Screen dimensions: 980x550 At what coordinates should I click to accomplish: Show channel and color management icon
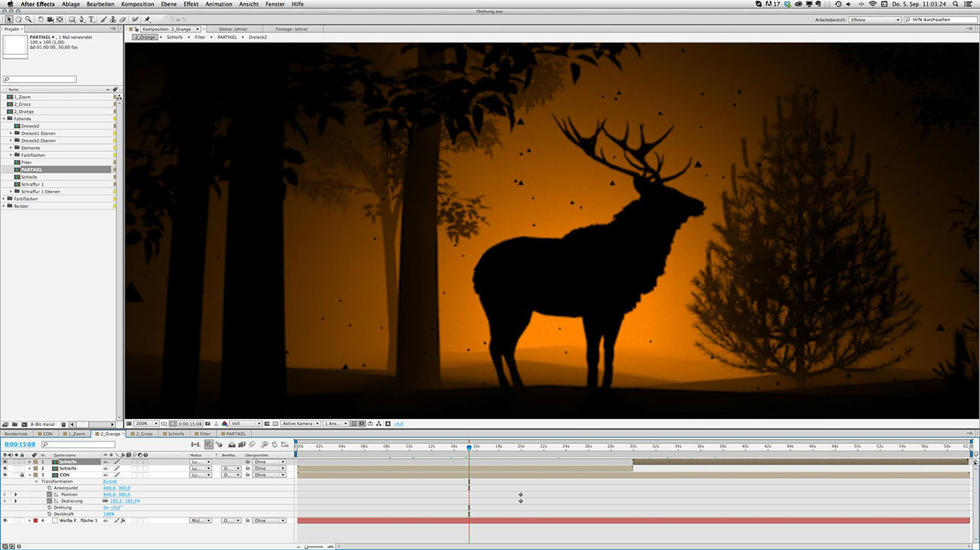(x=224, y=424)
